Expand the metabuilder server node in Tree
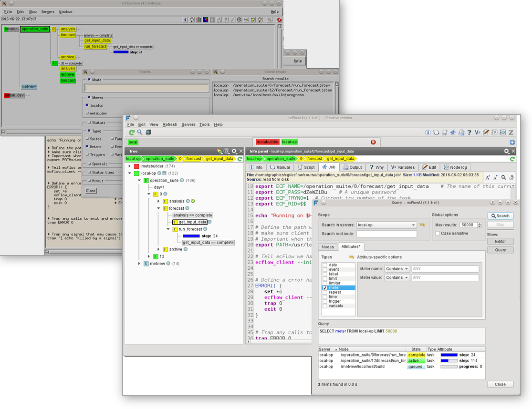 coord(130,166)
